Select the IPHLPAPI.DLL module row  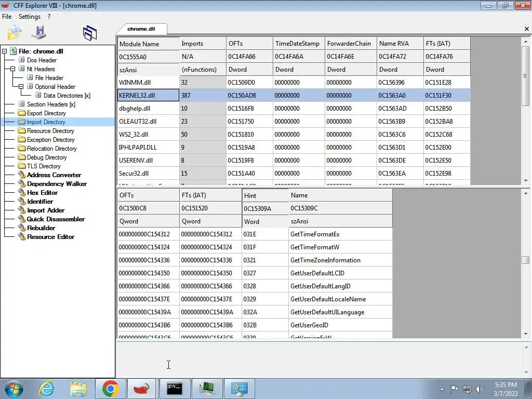pos(294,147)
